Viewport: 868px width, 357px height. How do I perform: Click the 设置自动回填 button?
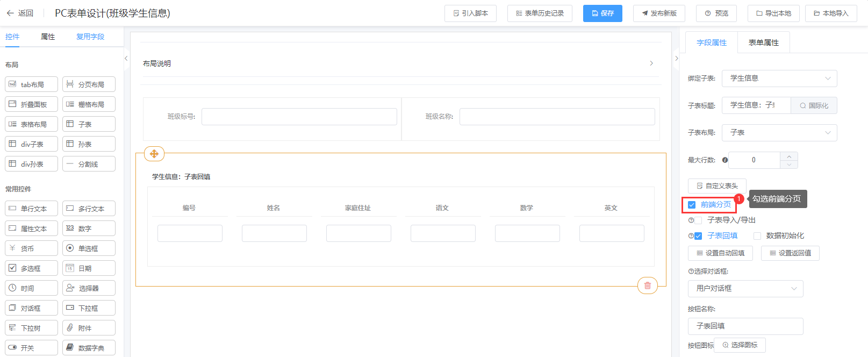[x=720, y=253]
